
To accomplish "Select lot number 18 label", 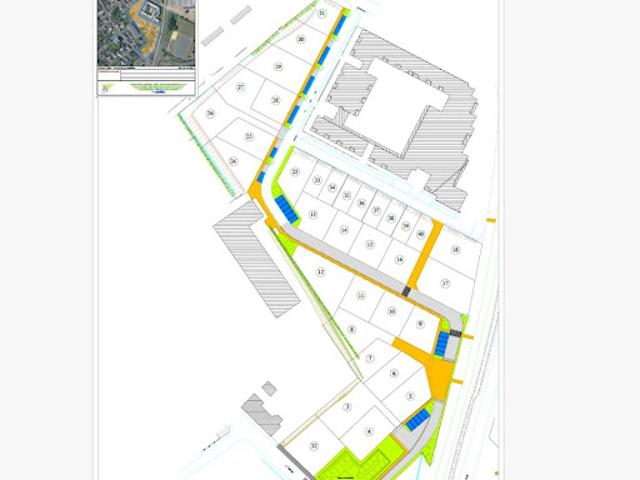I will (455, 250).
